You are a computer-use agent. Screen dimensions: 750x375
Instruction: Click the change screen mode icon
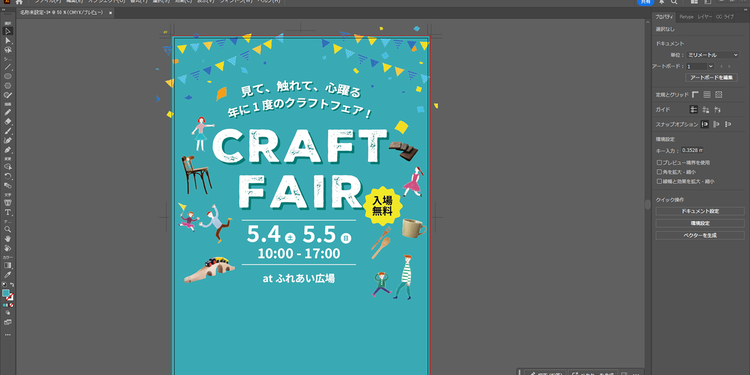(x=8, y=322)
